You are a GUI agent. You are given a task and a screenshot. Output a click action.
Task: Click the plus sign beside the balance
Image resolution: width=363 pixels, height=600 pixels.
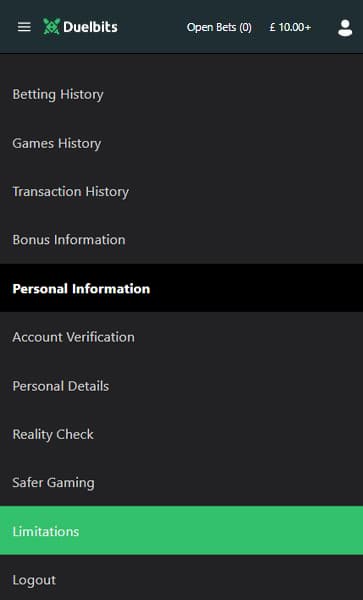pyautogui.click(x=308, y=27)
